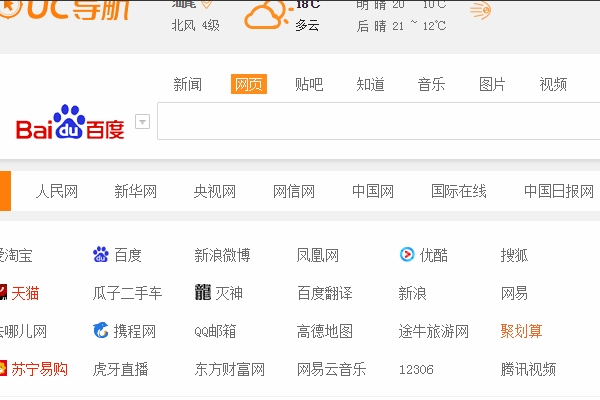Switch to the 音乐 search tab
The width and height of the screenshot is (600, 400).
tap(431, 84)
